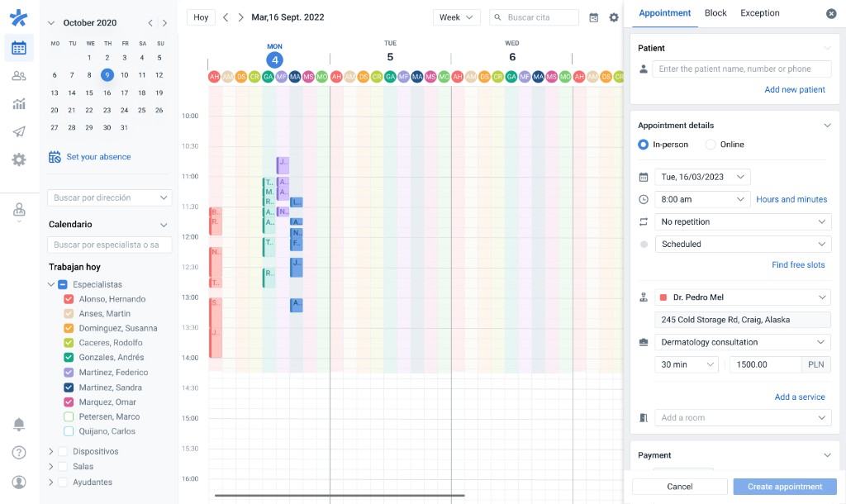The width and height of the screenshot is (846, 504).
Task: Go to next month in mini calendar
Action: [164, 22]
